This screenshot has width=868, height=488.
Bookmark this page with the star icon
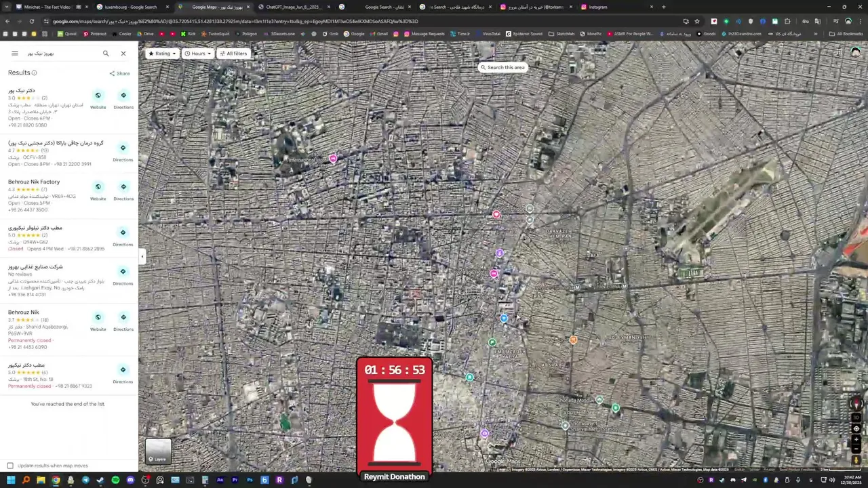click(696, 21)
